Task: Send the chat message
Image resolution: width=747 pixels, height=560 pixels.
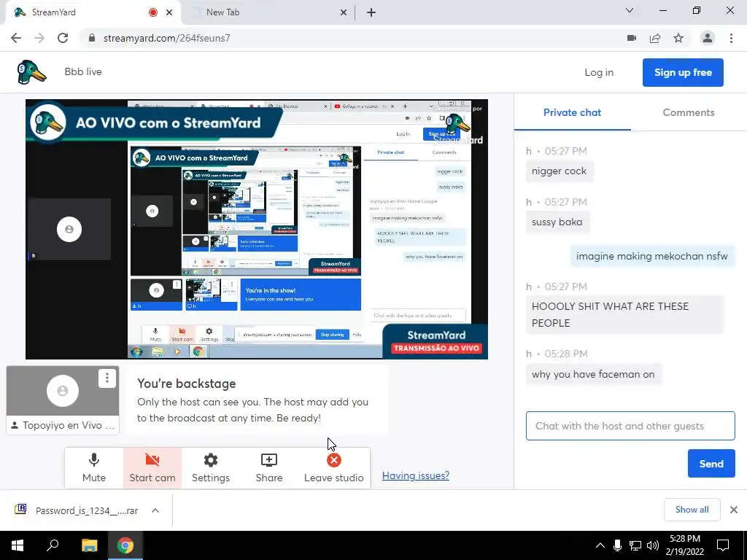Action: 711,464
